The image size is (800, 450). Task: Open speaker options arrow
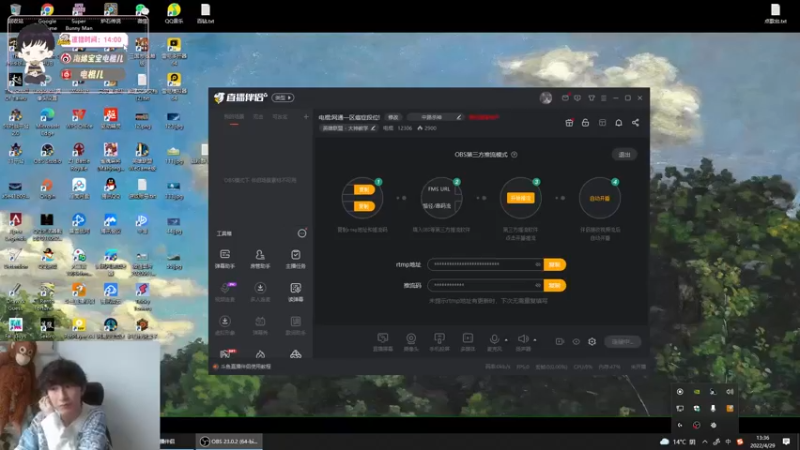click(x=535, y=340)
